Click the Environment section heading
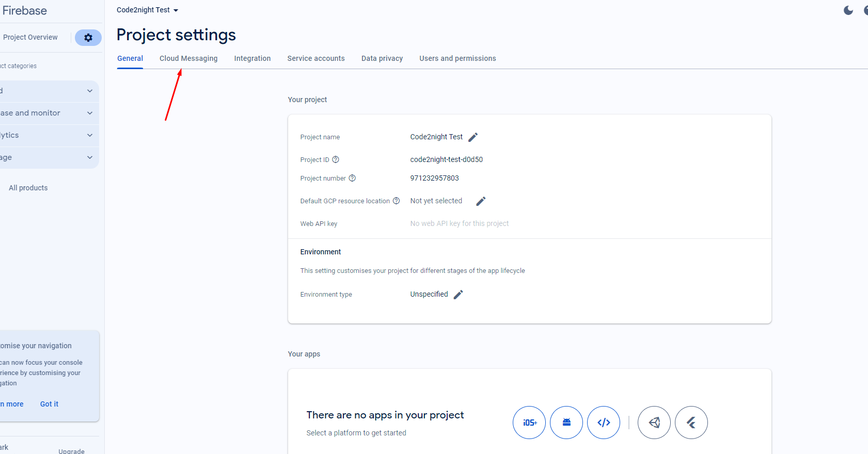Screen dimensions: 868x454 pyautogui.click(x=321, y=252)
